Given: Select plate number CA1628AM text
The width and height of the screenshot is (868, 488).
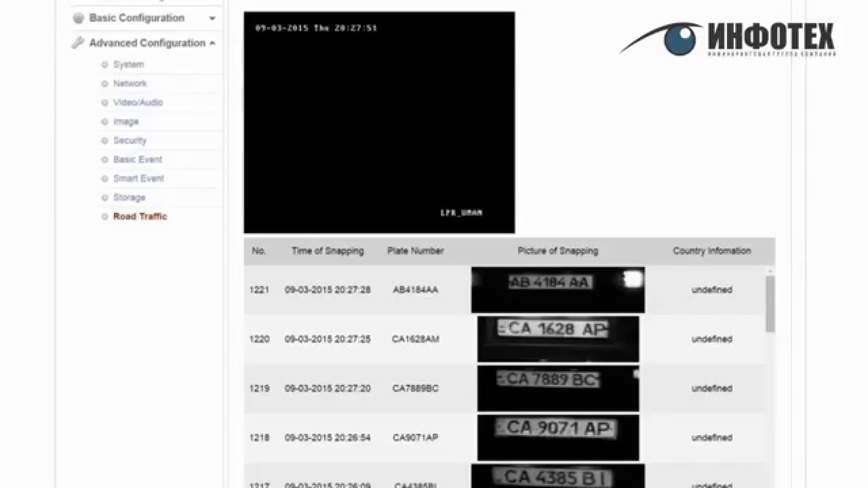Looking at the screenshot, I should point(416,339).
